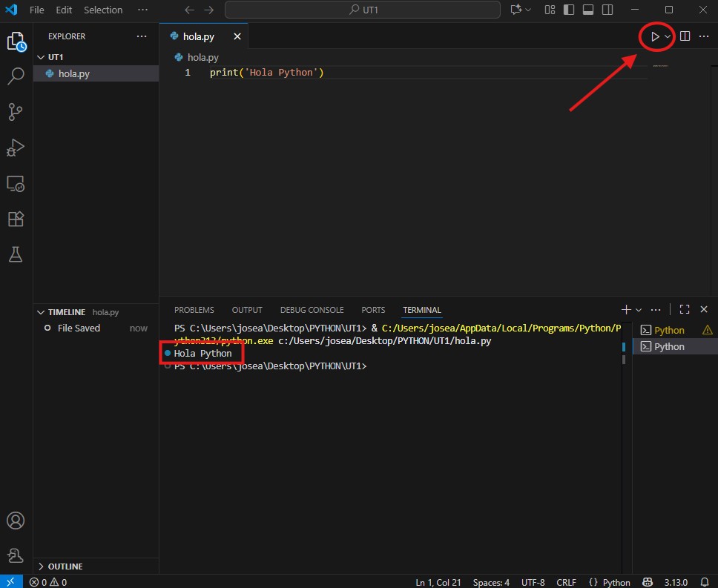Change end of line sequence CRLF
Screen dimensions: 718x588
pyautogui.click(x=566, y=582)
